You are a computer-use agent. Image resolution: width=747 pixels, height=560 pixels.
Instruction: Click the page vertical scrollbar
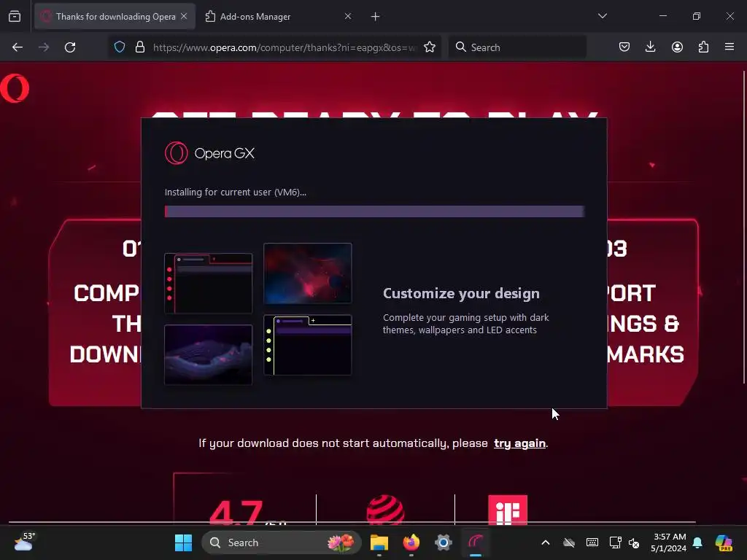[743, 227]
